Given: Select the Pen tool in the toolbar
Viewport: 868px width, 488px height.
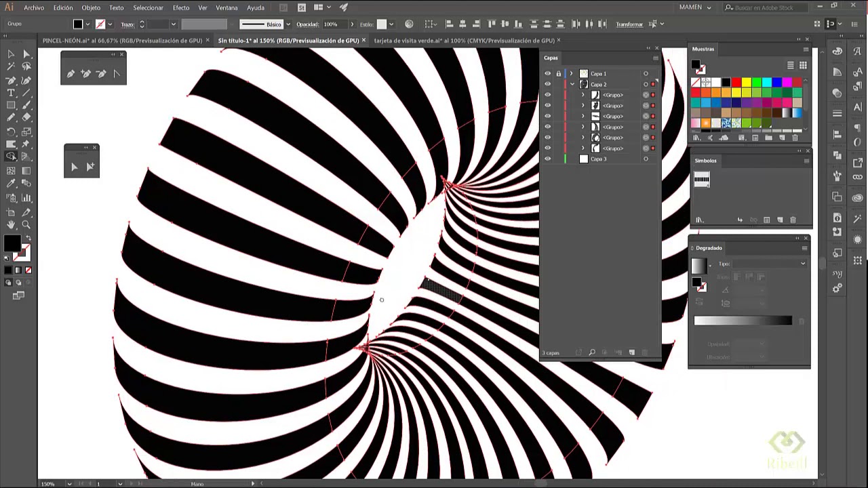Looking at the screenshot, I should click(x=11, y=80).
